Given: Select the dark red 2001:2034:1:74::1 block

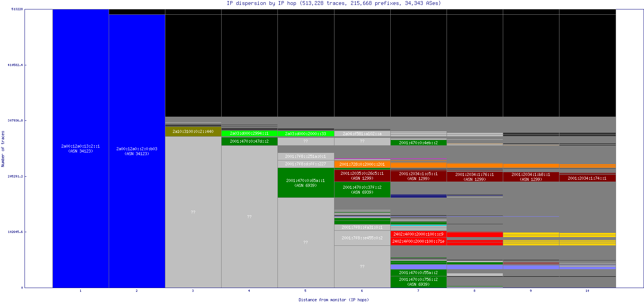Looking at the screenshot, I should point(587,178).
